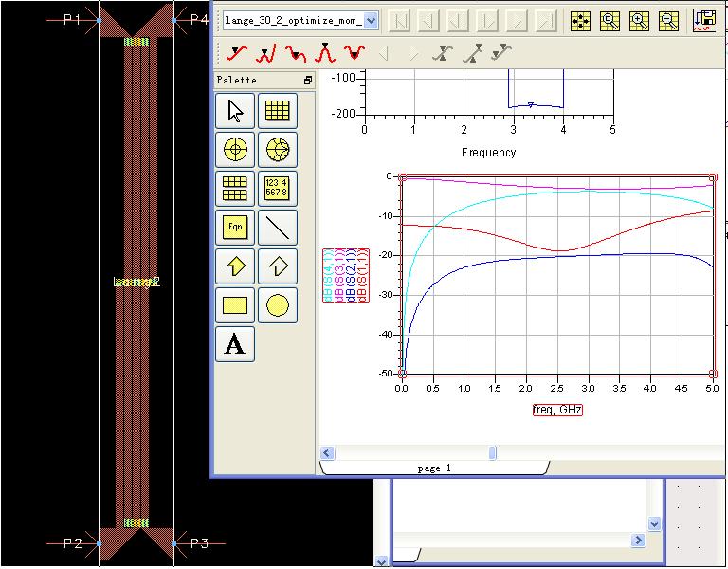Select the freq, GHz axis label

pyautogui.click(x=557, y=410)
